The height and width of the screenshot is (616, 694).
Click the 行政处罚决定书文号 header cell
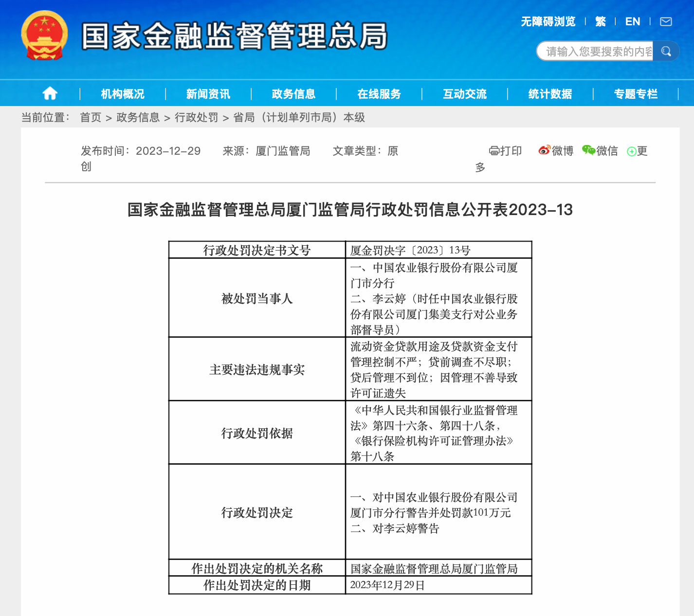(257, 250)
